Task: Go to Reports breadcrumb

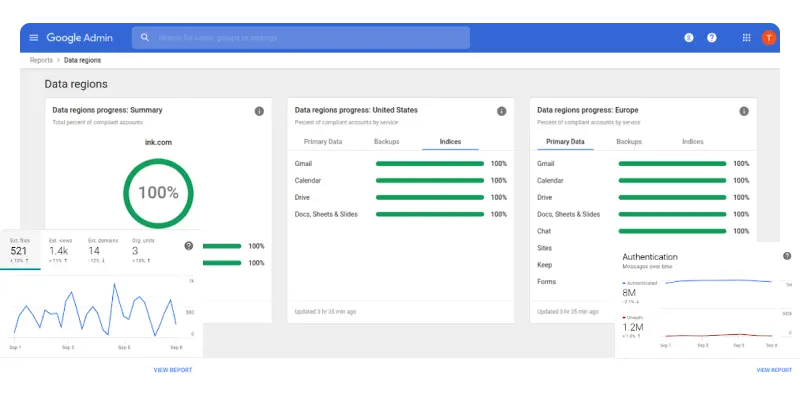Action: pos(41,60)
